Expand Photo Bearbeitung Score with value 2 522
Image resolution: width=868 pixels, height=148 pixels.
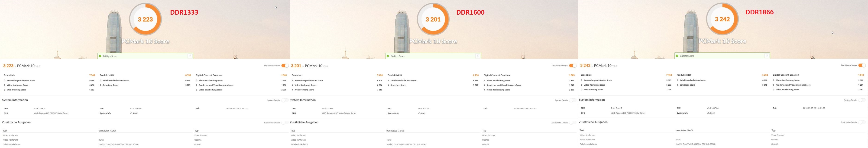point(774,80)
